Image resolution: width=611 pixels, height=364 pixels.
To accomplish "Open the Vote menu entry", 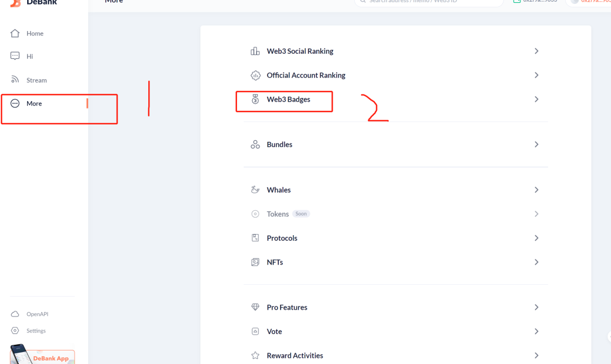I will (274, 332).
